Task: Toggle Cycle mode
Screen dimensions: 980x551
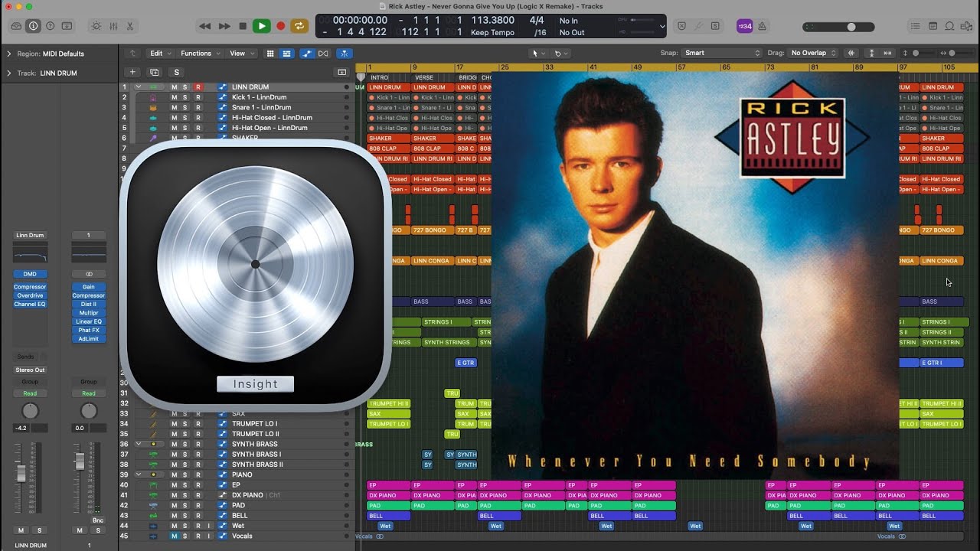Action: click(299, 26)
